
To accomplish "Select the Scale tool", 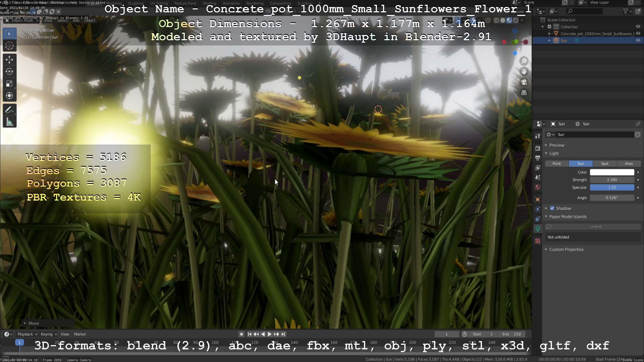I will [9, 84].
